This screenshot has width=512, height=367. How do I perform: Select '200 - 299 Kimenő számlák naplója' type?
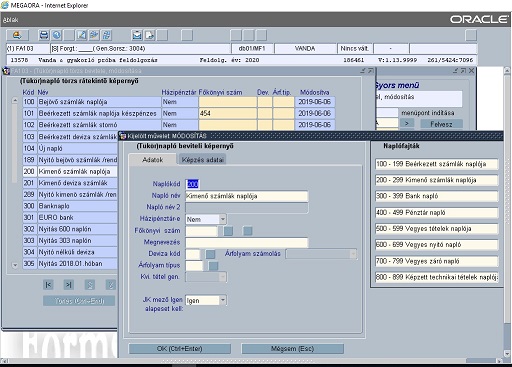(437, 180)
